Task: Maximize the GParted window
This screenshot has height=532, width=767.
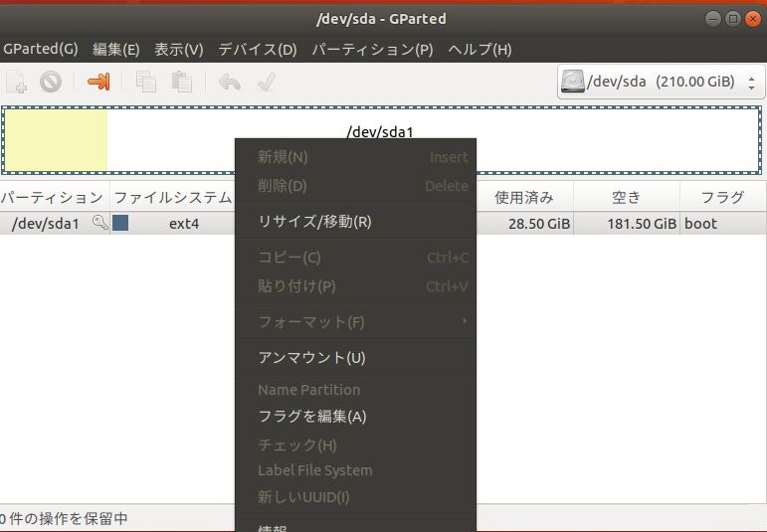Action: (x=733, y=19)
